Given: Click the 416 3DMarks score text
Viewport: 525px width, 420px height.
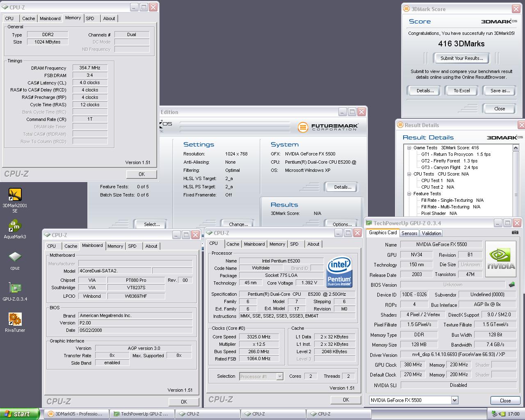Looking at the screenshot, I should [x=461, y=43].
